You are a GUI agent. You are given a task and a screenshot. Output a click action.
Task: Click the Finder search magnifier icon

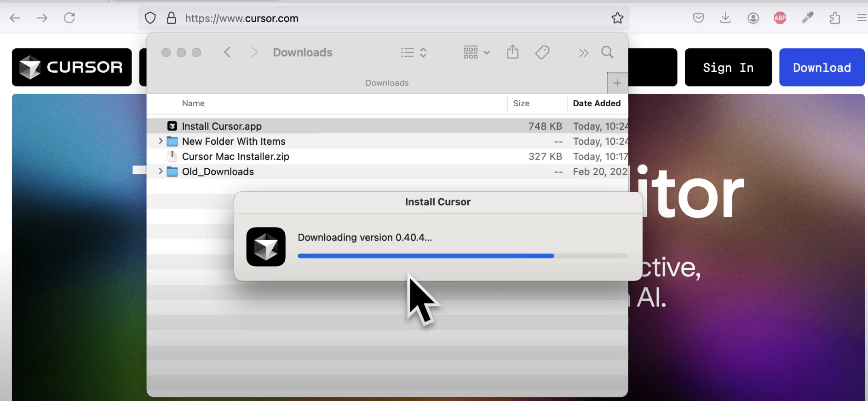[x=608, y=52]
